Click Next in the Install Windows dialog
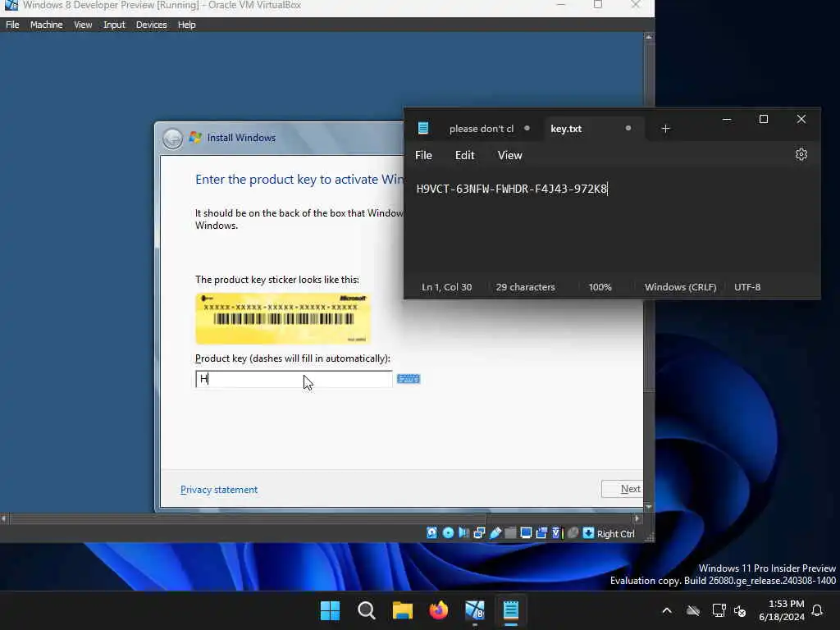 click(x=622, y=489)
